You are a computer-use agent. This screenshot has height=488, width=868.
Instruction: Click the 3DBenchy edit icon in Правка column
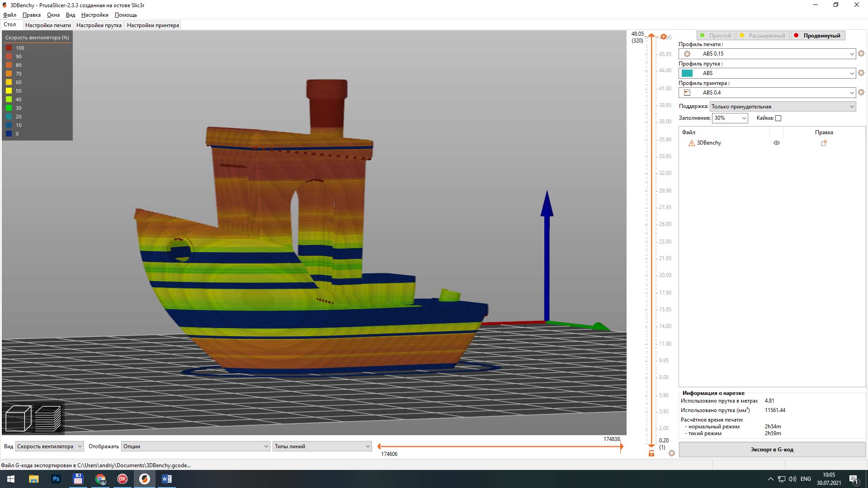click(x=824, y=143)
